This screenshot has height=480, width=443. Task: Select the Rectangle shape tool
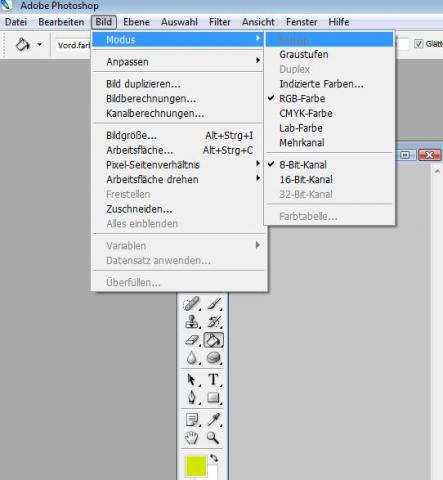[214, 398]
